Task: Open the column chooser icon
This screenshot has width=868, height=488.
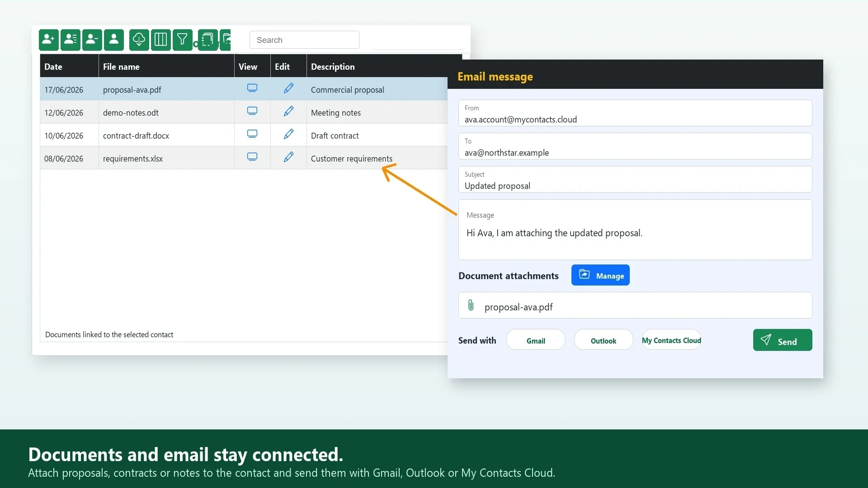Action: pyautogui.click(x=160, y=40)
